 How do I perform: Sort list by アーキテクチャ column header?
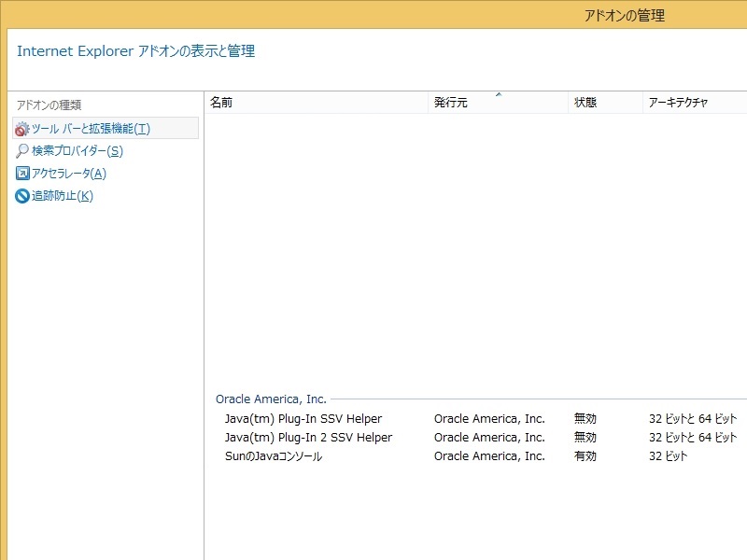pyautogui.click(x=695, y=103)
